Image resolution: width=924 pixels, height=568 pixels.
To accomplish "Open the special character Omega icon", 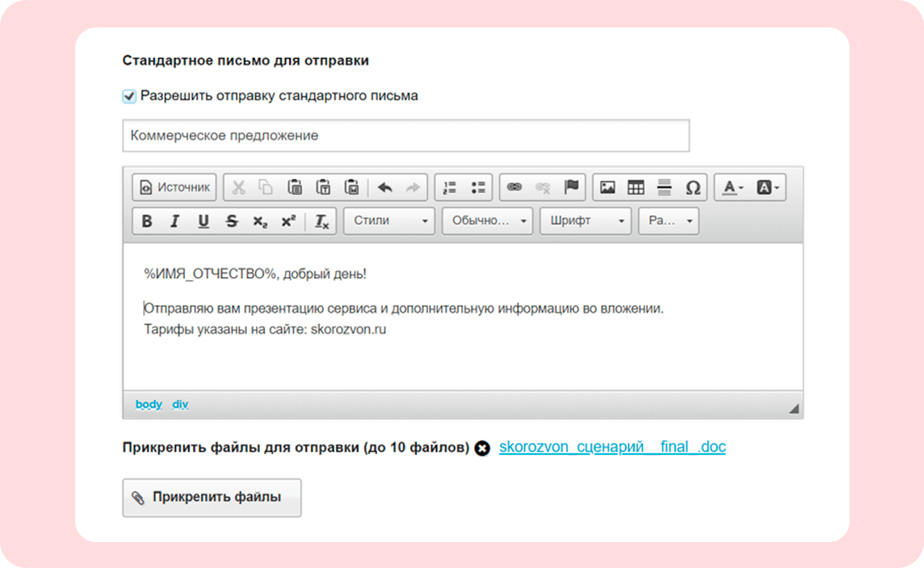I will [x=693, y=187].
